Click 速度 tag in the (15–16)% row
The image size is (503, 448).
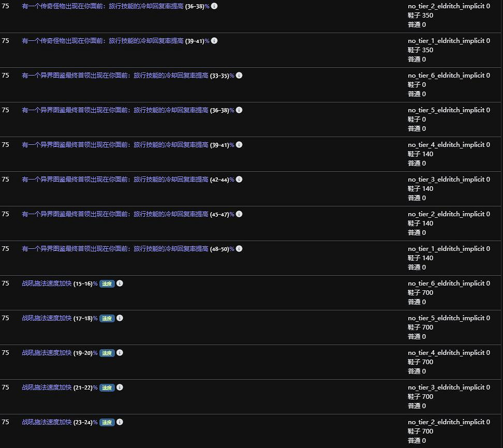click(107, 284)
